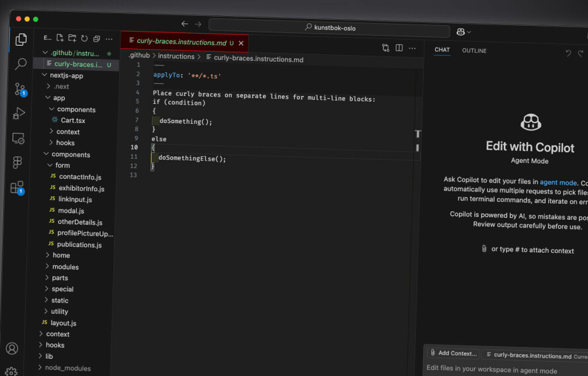588x376 pixels.
Task: Expand the parts folder
Action: (x=60, y=277)
